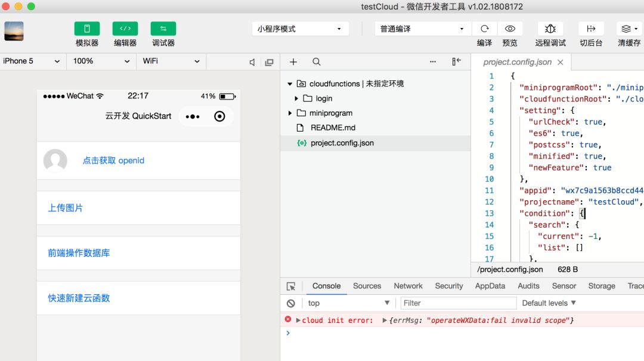Open README.md in file tree
Viewport: 644px width, 361px height.
(333, 127)
